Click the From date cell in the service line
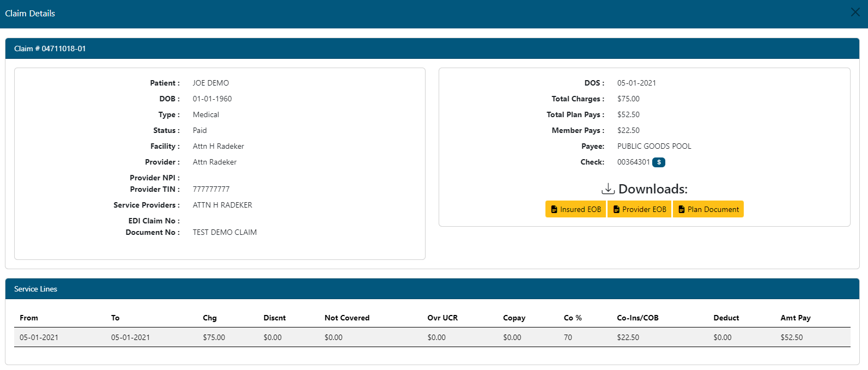 click(39, 337)
